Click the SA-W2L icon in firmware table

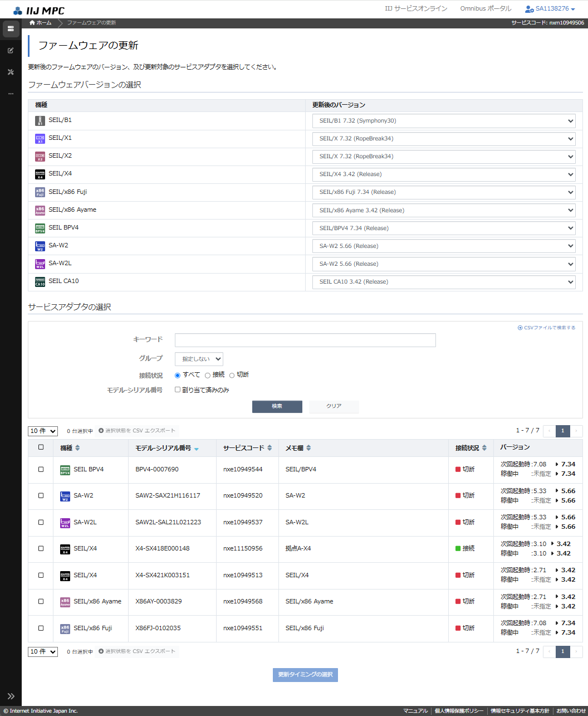[x=40, y=264]
